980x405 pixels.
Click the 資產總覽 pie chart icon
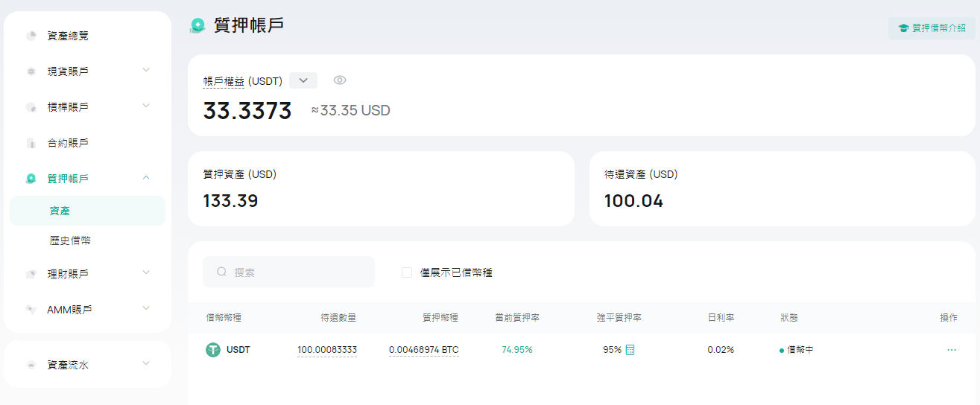pyautogui.click(x=31, y=36)
